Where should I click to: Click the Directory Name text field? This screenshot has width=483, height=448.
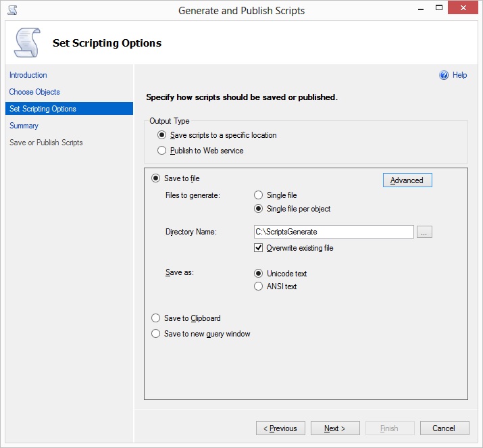333,232
